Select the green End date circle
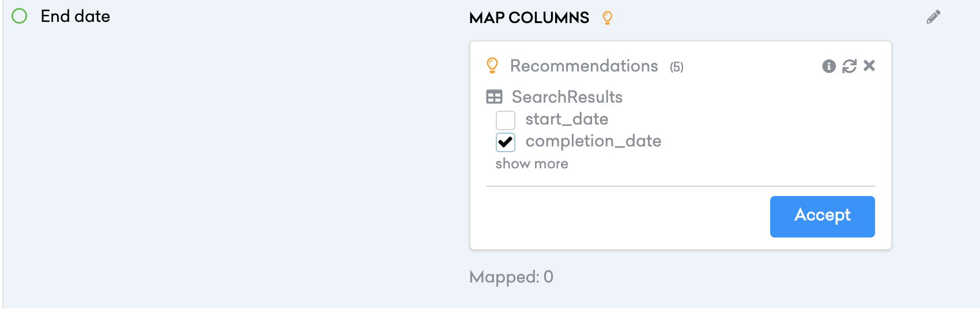Viewport: 980px width, 309px height. 20,16
